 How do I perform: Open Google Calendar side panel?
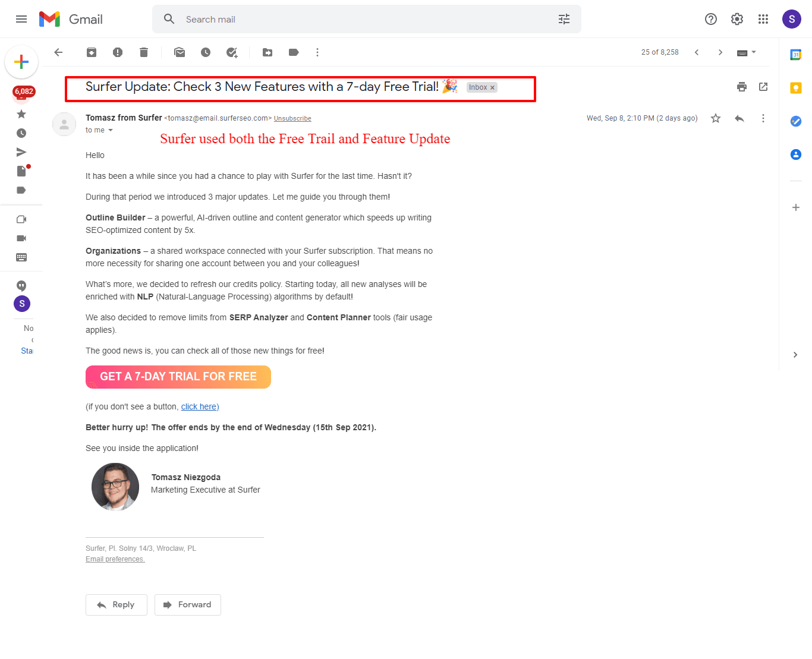796,55
